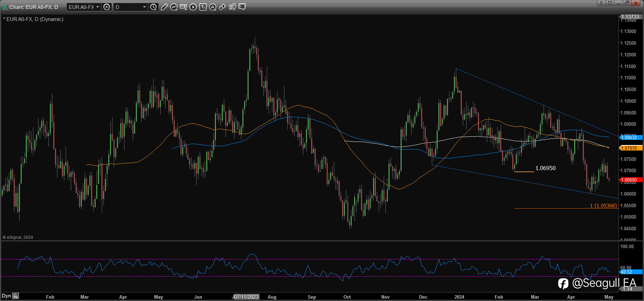Open the studies chart-line menu

(174, 7)
